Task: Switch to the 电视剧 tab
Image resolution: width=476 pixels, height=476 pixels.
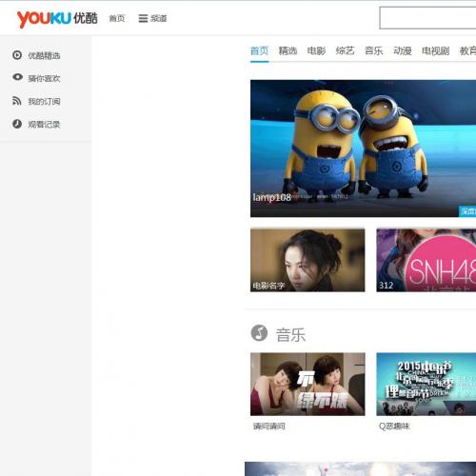Action: (435, 50)
